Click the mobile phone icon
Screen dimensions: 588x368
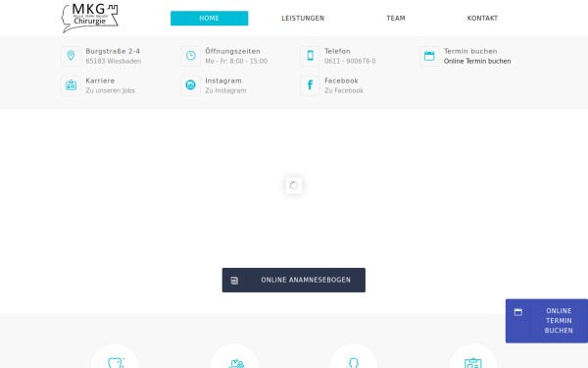coord(310,56)
